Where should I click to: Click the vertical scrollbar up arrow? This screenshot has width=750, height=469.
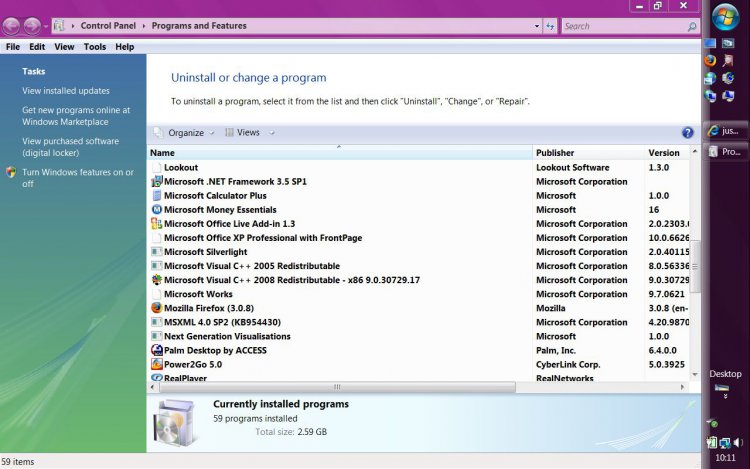[x=695, y=151]
